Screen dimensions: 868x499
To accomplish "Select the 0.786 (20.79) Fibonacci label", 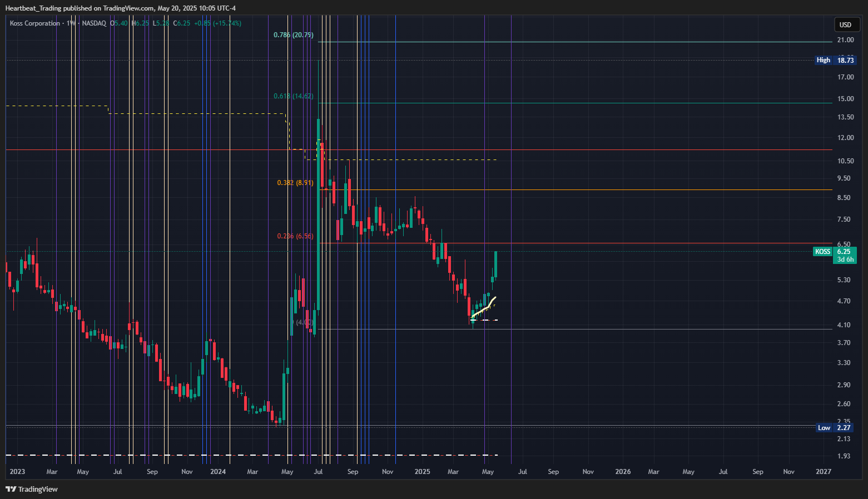I will tap(293, 35).
